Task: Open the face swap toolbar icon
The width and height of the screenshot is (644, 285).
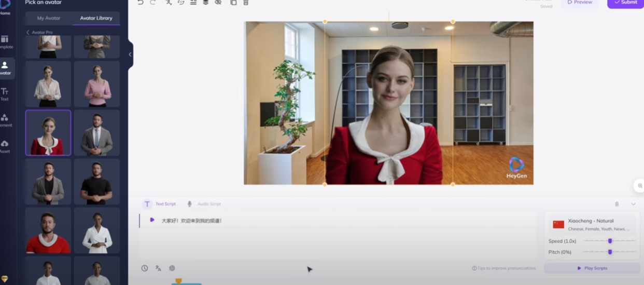Action: 181,3
